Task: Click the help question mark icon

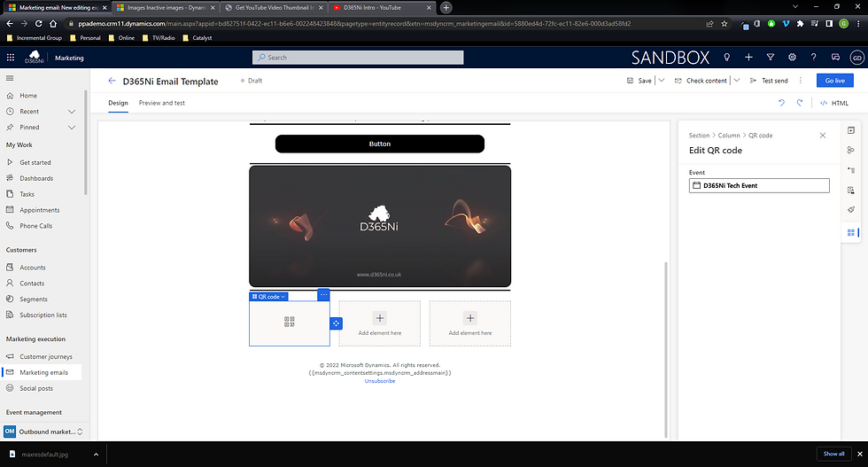Action: coord(813,57)
